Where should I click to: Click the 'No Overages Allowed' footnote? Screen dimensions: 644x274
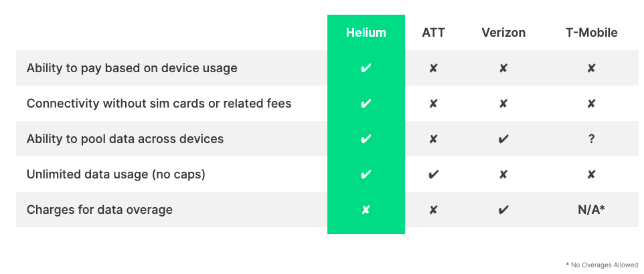click(x=602, y=265)
